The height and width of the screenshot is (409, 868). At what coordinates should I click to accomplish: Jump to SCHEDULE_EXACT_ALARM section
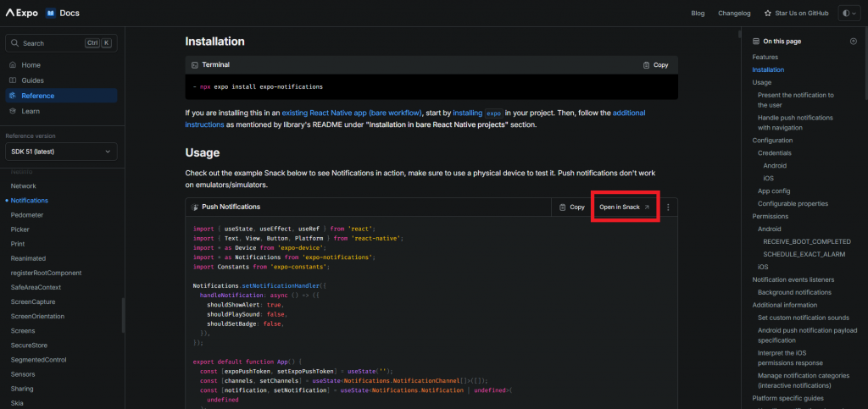(x=804, y=254)
